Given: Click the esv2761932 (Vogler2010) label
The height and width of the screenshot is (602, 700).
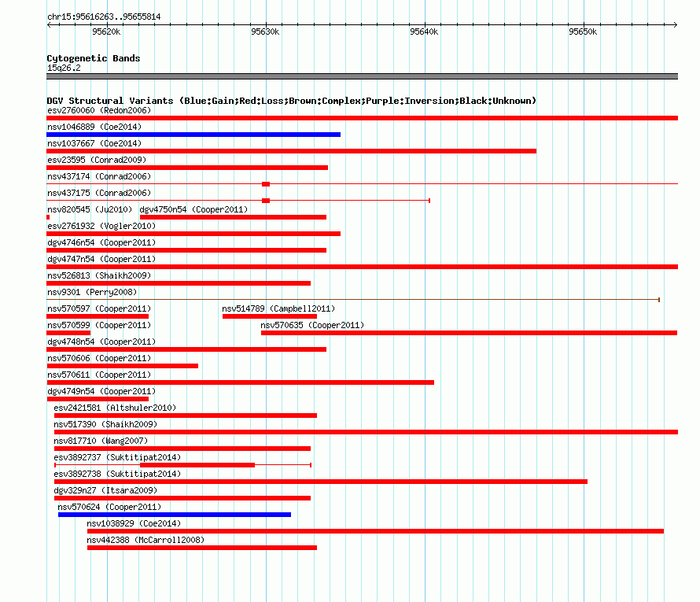Looking at the screenshot, I should pyautogui.click(x=101, y=226).
